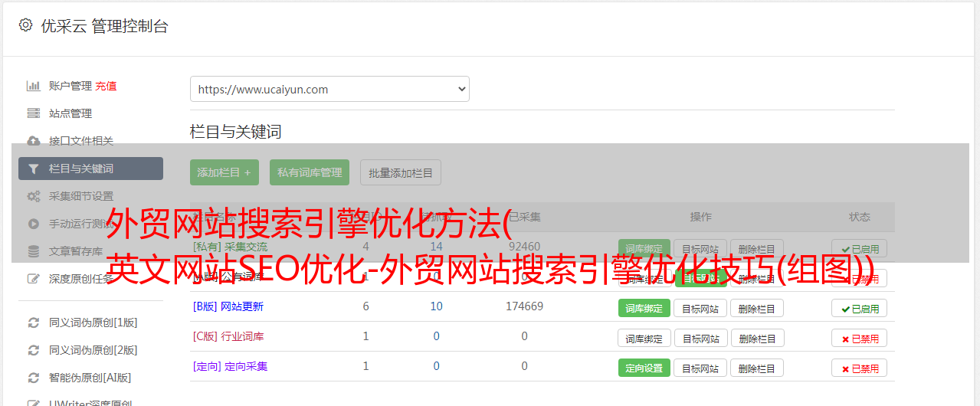
Task: Click 目标网站 in the 网站更新 row
Action: coord(700,308)
